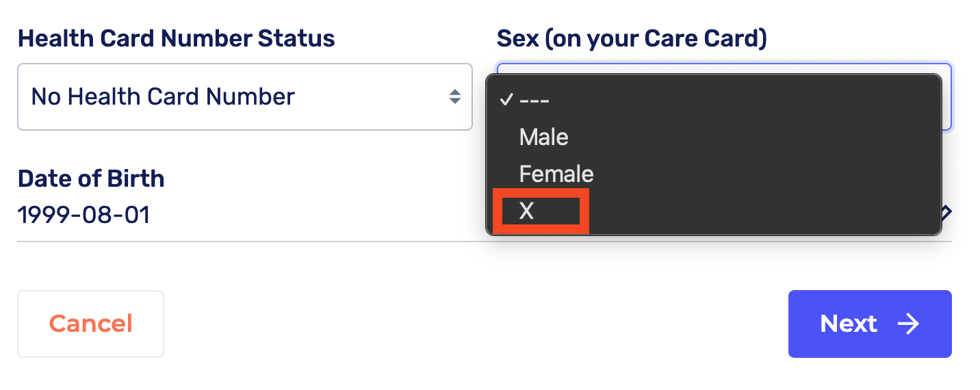Image resolution: width=980 pixels, height=390 pixels.
Task: Click the focused Sex select field border
Action: pos(947,96)
